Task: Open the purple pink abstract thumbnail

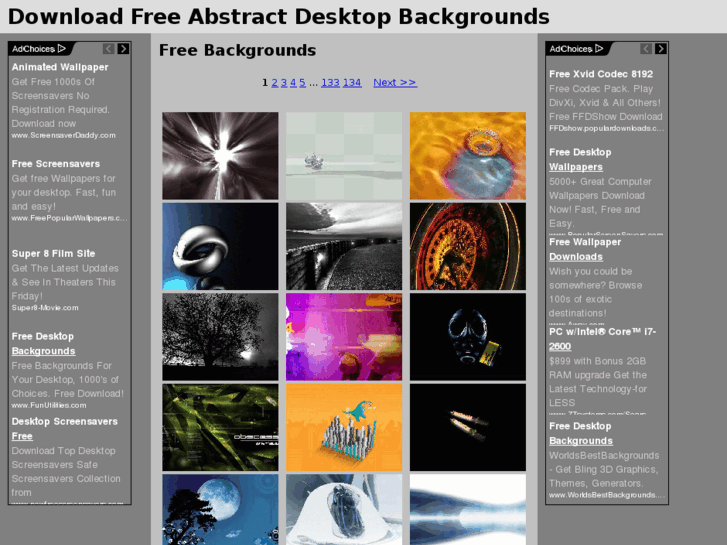Action: pos(344,337)
